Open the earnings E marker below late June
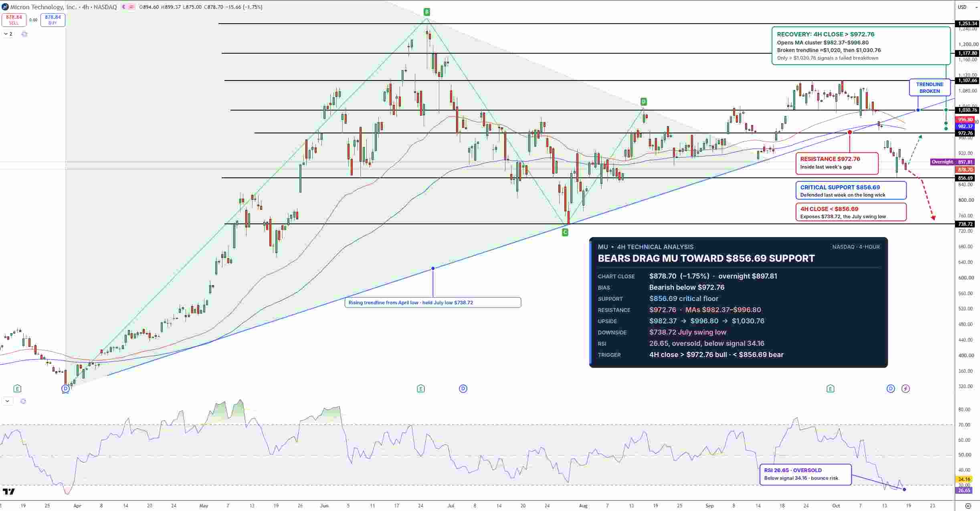980x511 pixels. [x=420, y=388]
